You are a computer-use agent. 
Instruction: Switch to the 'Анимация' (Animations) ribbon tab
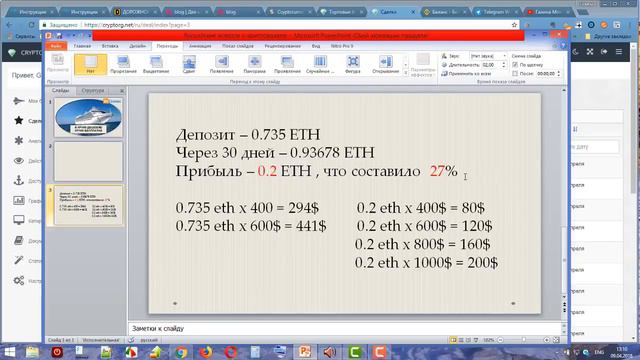click(200, 46)
